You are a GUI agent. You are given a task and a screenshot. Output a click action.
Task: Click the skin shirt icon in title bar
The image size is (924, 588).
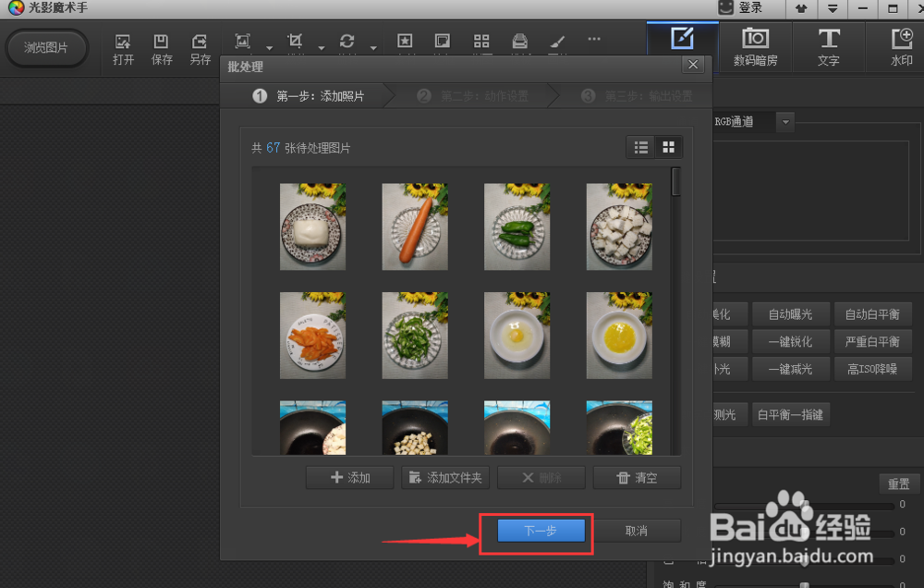coord(801,8)
